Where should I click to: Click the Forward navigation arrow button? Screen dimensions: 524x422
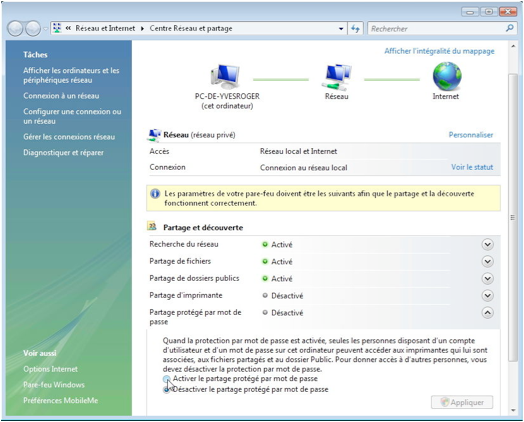33,29
